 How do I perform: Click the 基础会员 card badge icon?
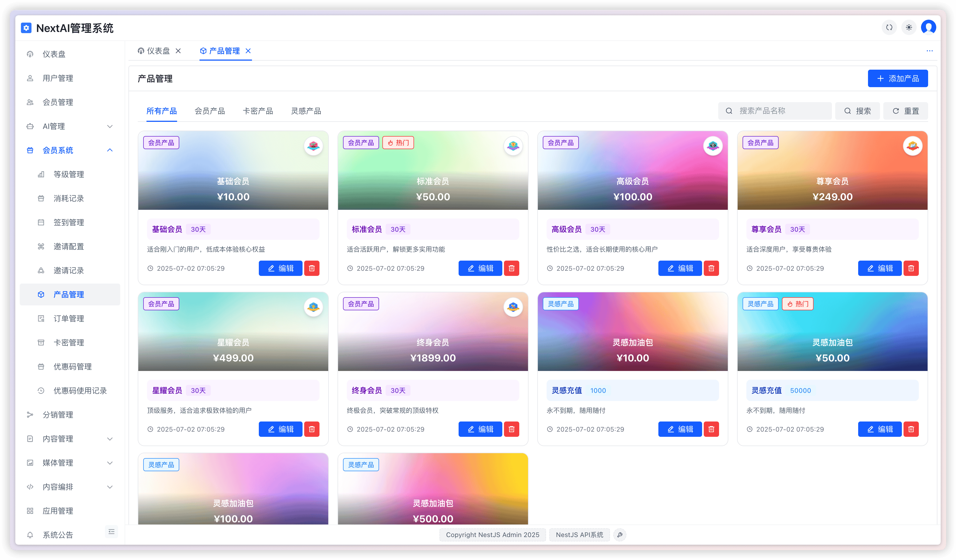pyautogui.click(x=313, y=146)
